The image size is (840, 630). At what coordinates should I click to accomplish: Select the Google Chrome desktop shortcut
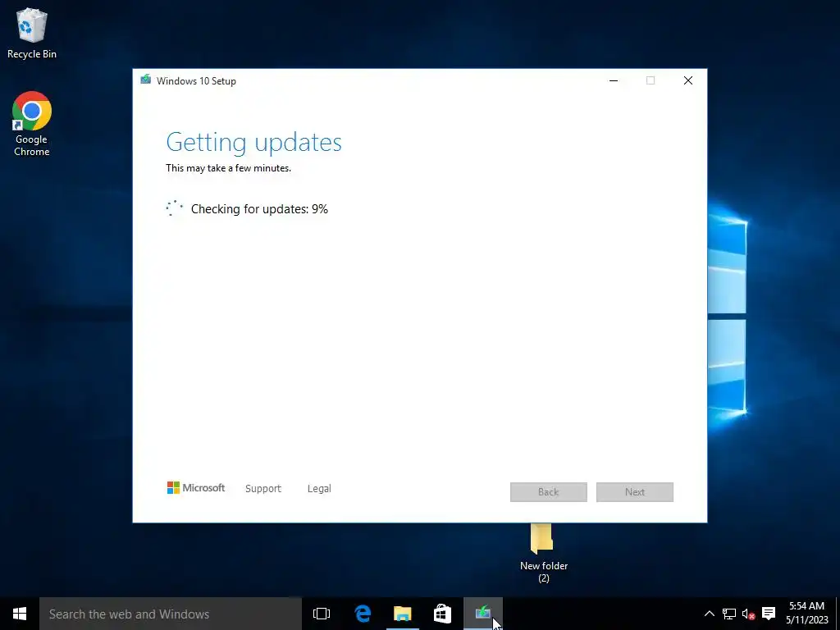[x=32, y=124]
